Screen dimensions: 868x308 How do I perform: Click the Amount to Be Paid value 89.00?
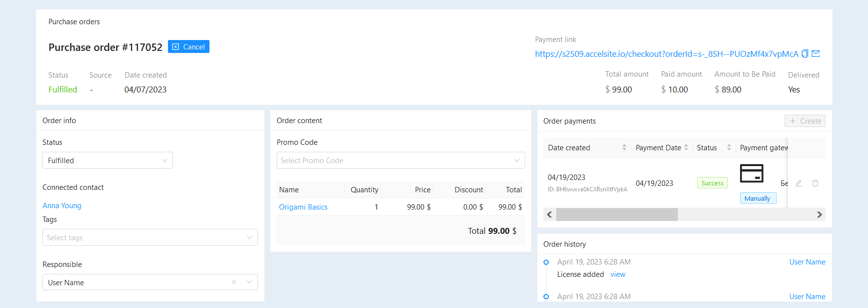click(731, 89)
